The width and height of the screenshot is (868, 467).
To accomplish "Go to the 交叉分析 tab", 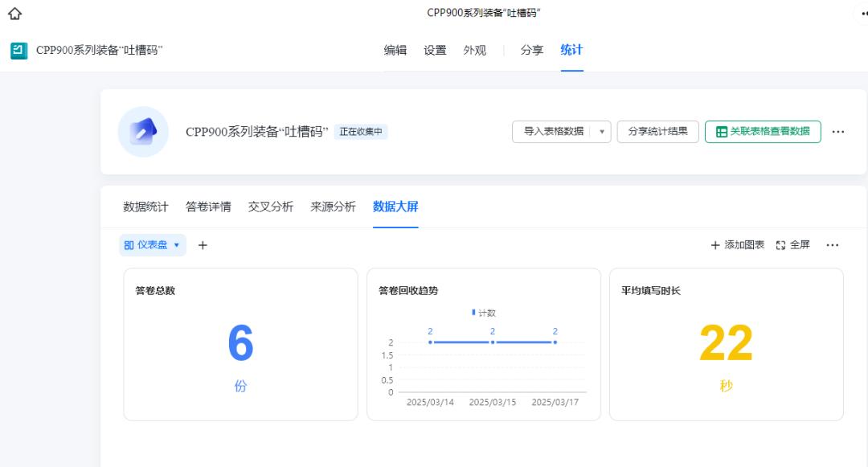I will [x=271, y=207].
